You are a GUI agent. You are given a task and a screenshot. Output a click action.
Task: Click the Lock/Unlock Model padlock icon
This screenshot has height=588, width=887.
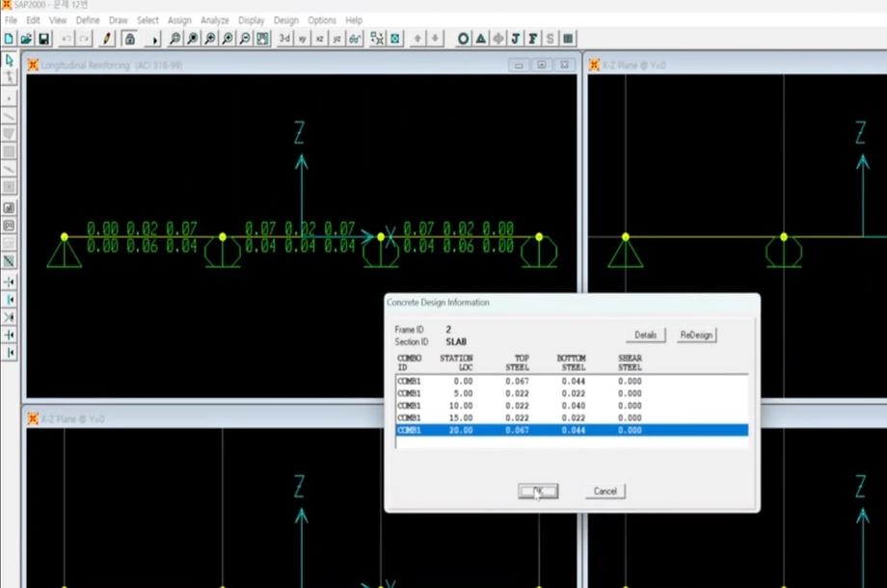129,39
